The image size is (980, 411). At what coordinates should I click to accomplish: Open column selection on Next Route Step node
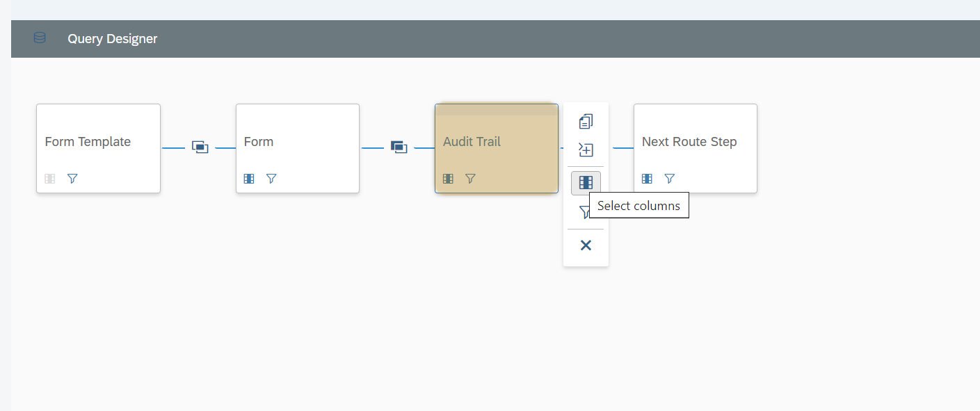[647, 179]
